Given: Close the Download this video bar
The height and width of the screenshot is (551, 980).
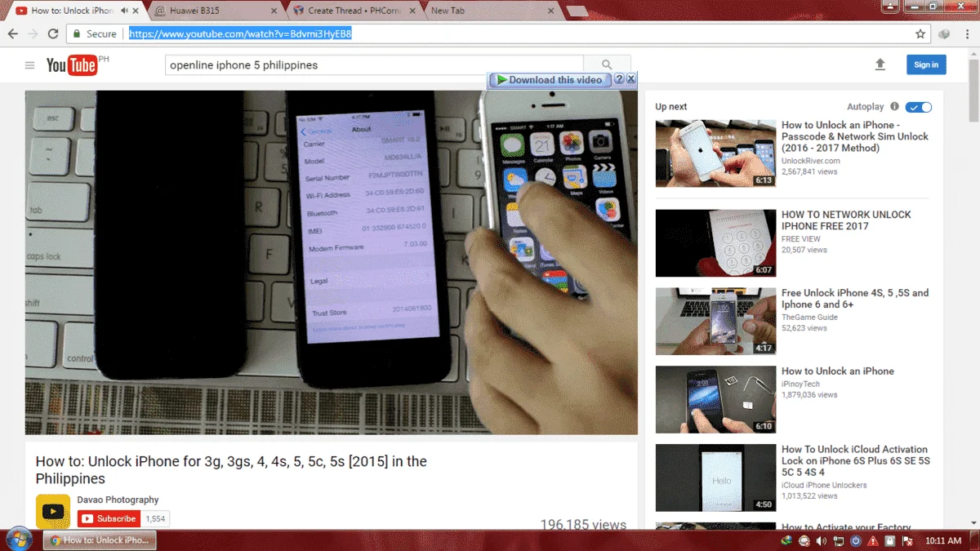Looking at the screenshot, I should coord(631,79).
